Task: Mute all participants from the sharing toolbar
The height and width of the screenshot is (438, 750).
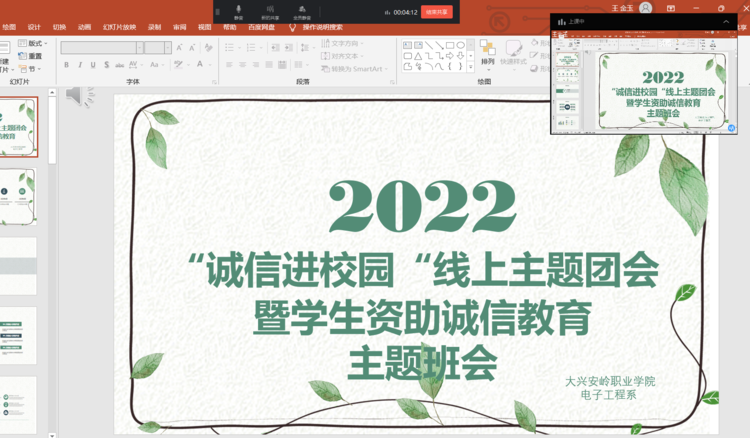Action: [302, 12]
